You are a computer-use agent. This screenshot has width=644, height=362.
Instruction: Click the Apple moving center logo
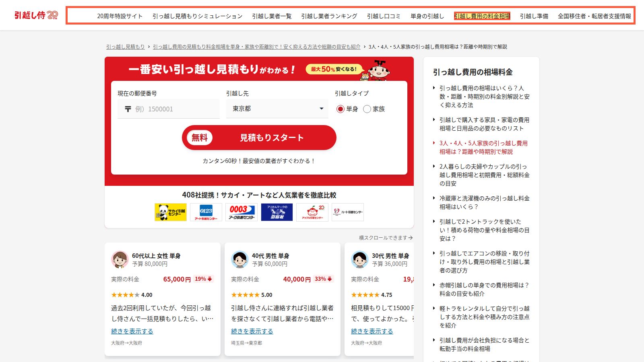coord(312,212)
